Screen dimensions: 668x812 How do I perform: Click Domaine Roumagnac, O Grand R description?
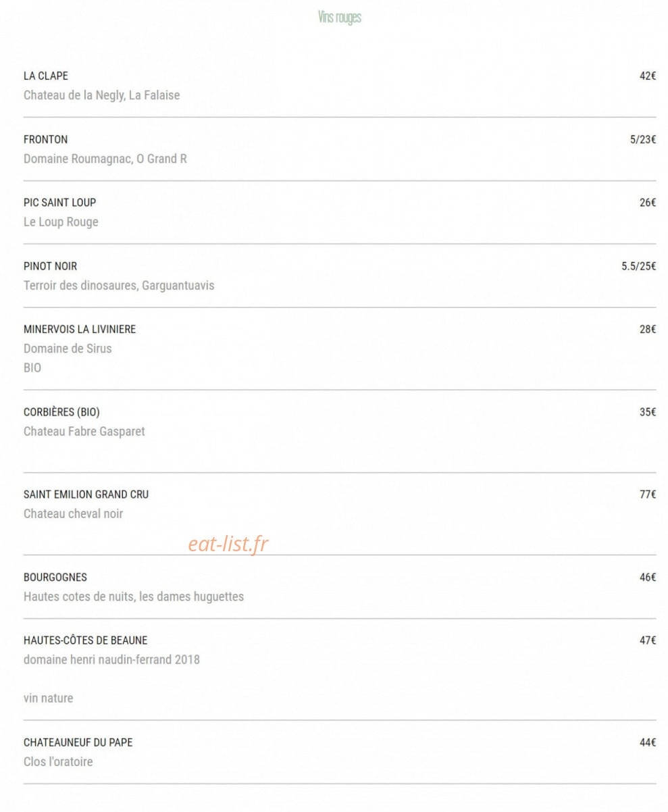(105, 159)
